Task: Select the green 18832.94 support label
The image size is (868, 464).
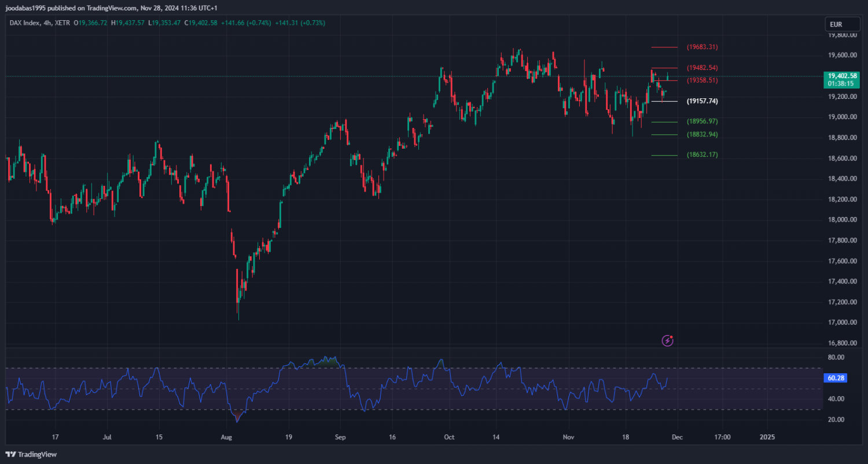Action: tap(702, 134)
